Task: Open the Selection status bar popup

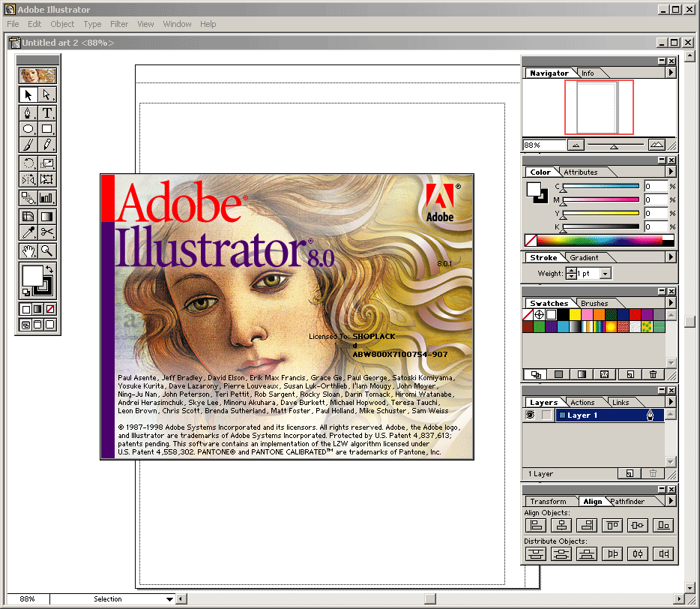Action: coord(169,599)
